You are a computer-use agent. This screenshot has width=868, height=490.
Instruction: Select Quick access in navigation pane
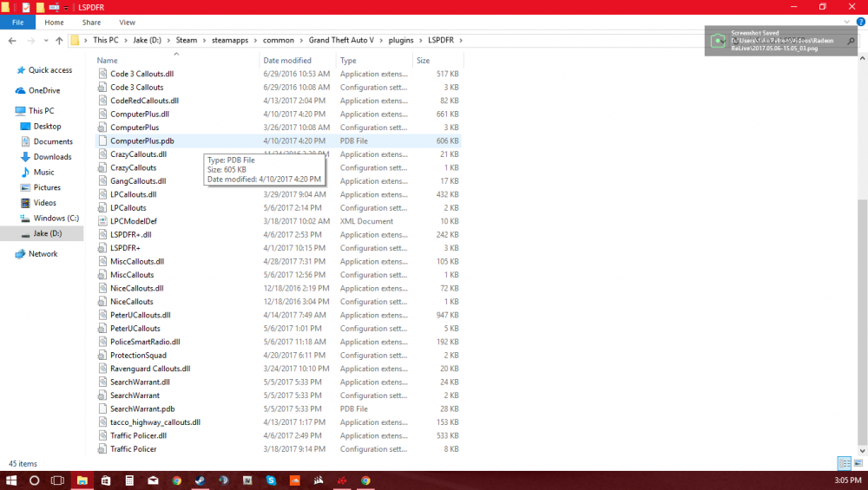coord(49,69)
